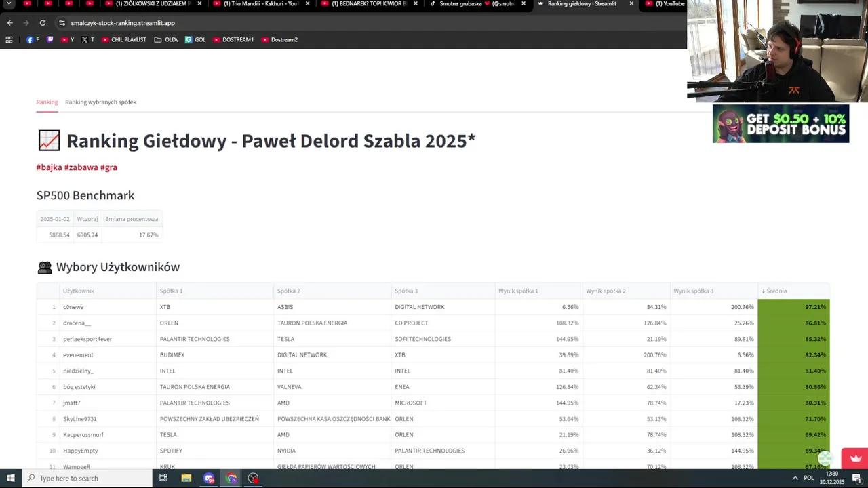Open the YouTube 'Y' bookmark
Image resolution: width=868 pixels, height=488 pixels.
pyautogui.click(x=67, y=40)
